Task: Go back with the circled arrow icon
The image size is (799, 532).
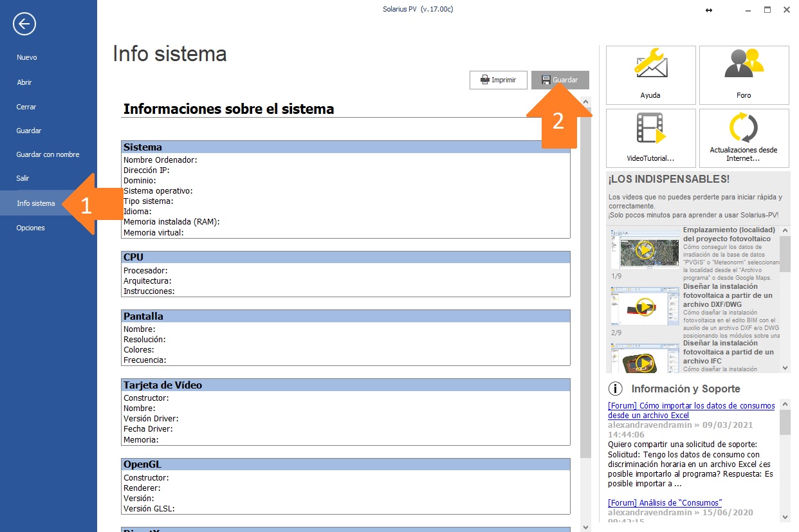Action: coord(24,24)
